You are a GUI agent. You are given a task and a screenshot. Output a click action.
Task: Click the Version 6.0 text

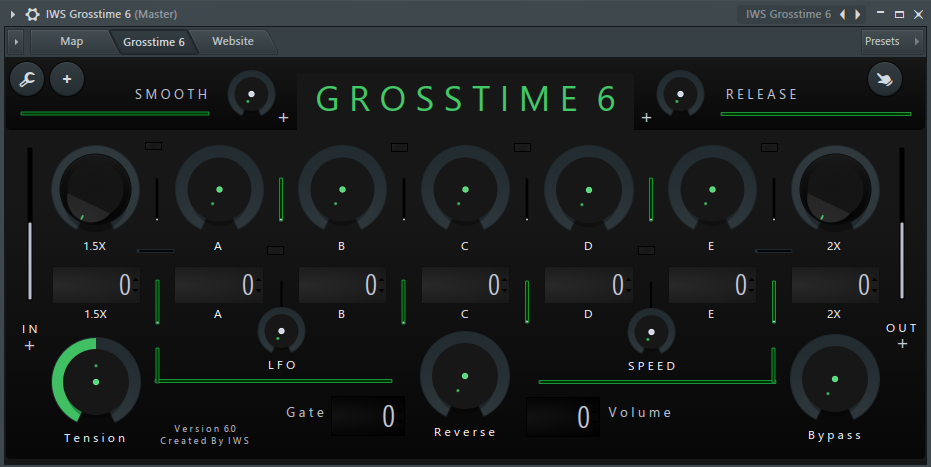(x=205, y=428)
